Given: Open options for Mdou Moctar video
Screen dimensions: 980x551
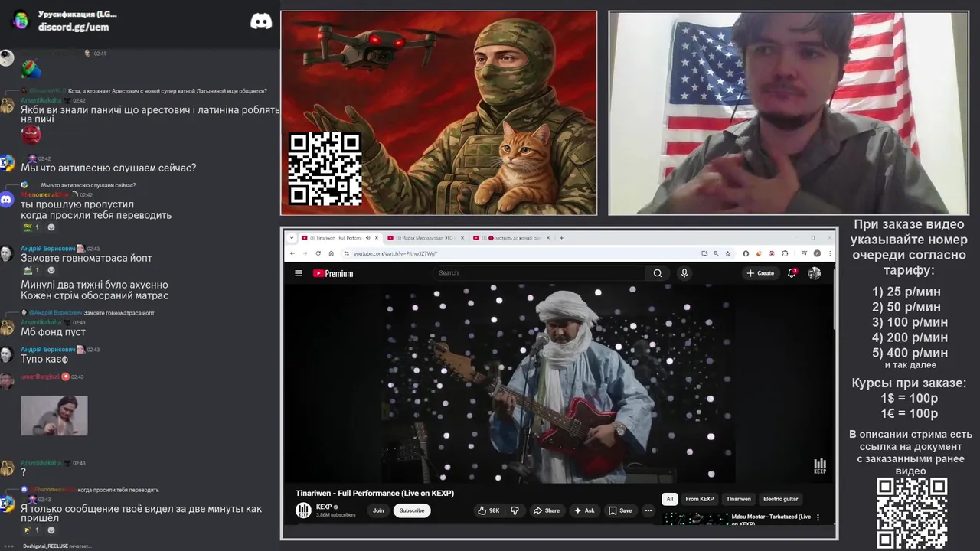Looking at the screenshot, I should point(818,517).
